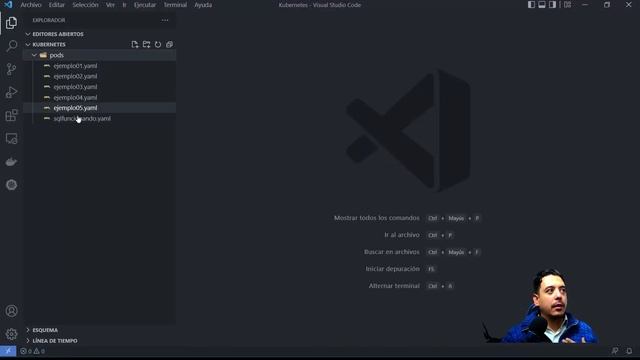Viewport: 640px width, 360px height.
Task: Open the Manage gear icon
Action: (11, 334)
